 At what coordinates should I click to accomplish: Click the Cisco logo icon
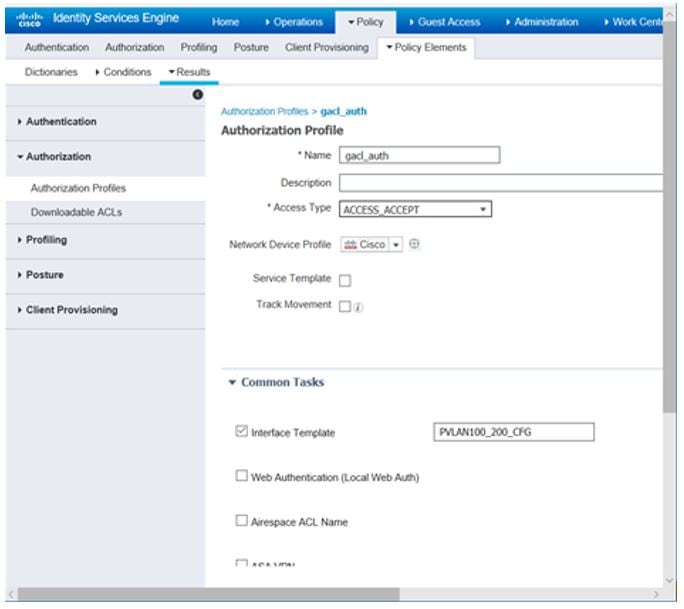tap(29, 19)
